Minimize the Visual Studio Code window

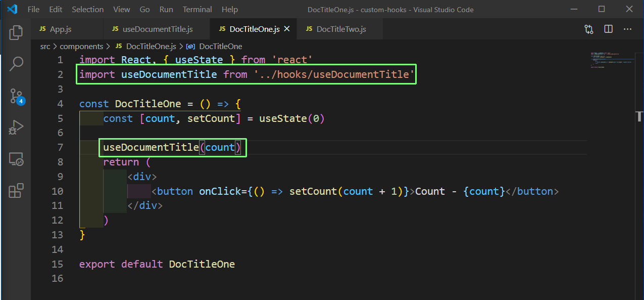point(573,9)
